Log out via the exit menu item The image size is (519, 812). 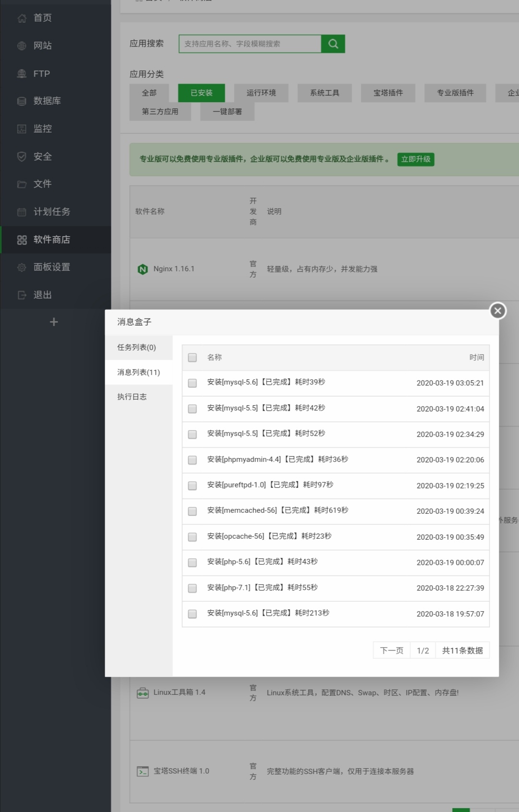[x=42, y=295]
